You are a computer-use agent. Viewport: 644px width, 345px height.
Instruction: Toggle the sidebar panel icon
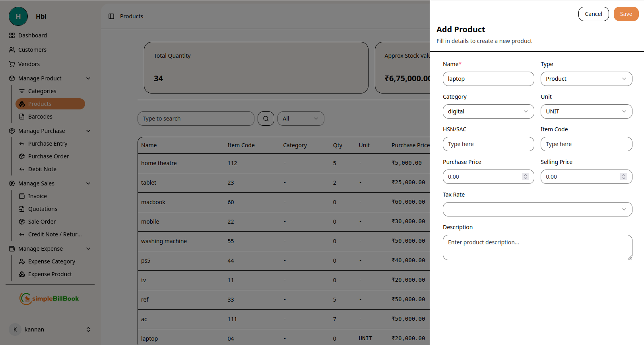point(111,16)
